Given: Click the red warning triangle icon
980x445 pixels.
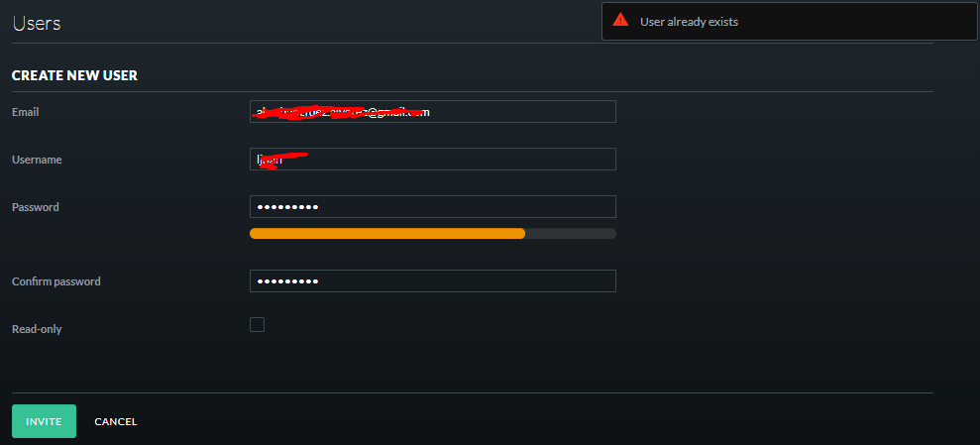Looking at the screenshot, I should pyautogui.click(x=620, y=20).
